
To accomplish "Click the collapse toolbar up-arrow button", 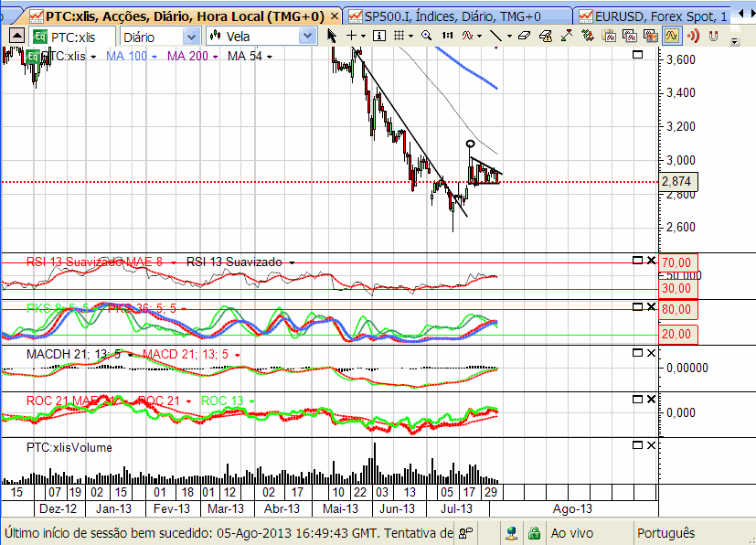I will tap(16, 36).
